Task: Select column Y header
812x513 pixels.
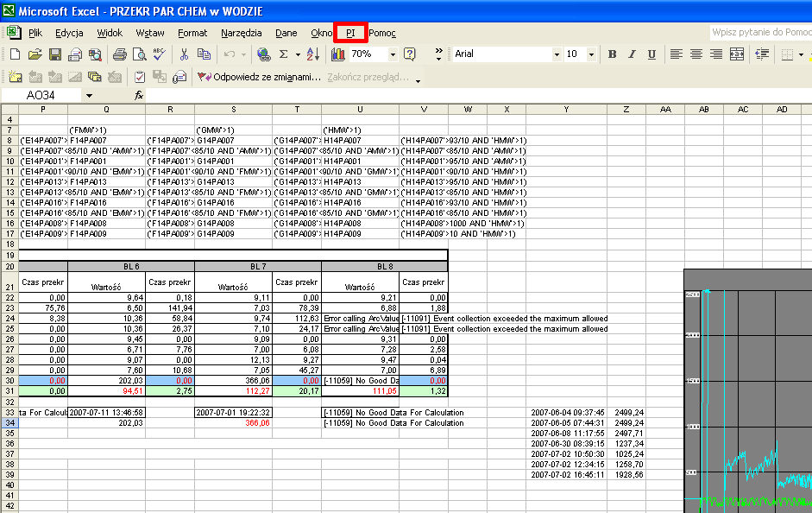Action: click(x=567, y=110)
